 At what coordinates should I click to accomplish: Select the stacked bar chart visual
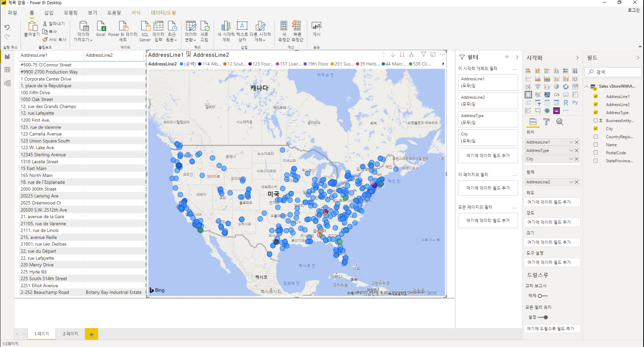528,71
